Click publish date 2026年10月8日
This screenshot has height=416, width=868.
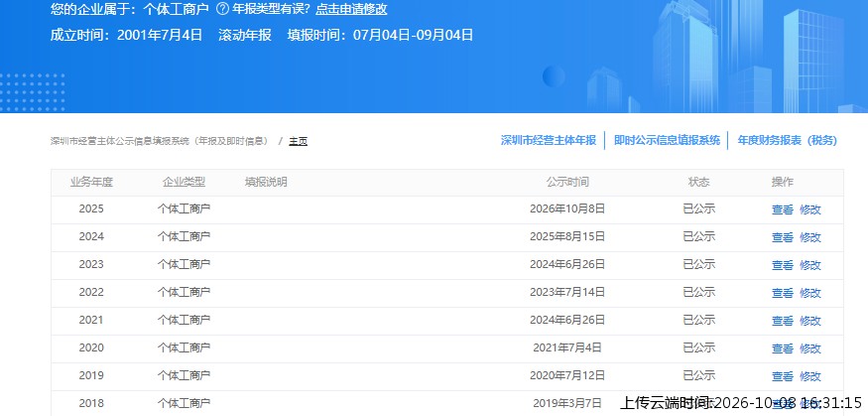coord(567,208)
